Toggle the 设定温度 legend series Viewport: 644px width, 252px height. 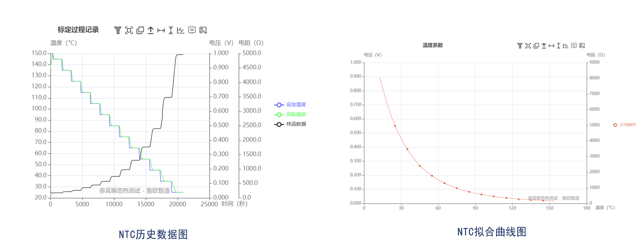point(290,105)
